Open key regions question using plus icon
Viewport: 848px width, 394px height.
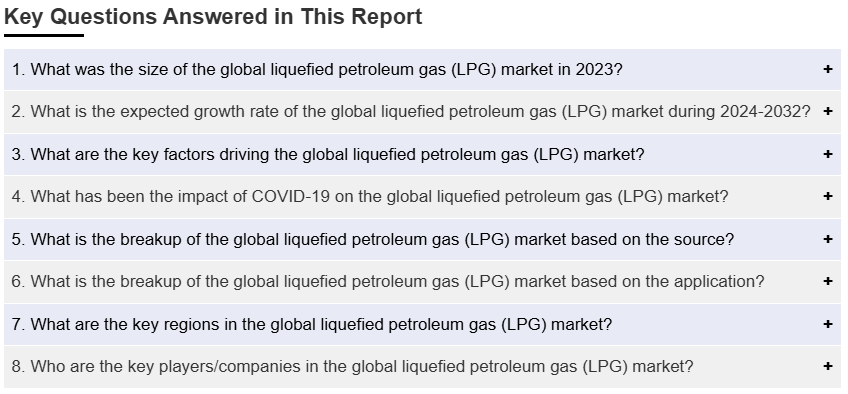click(827, 324)
